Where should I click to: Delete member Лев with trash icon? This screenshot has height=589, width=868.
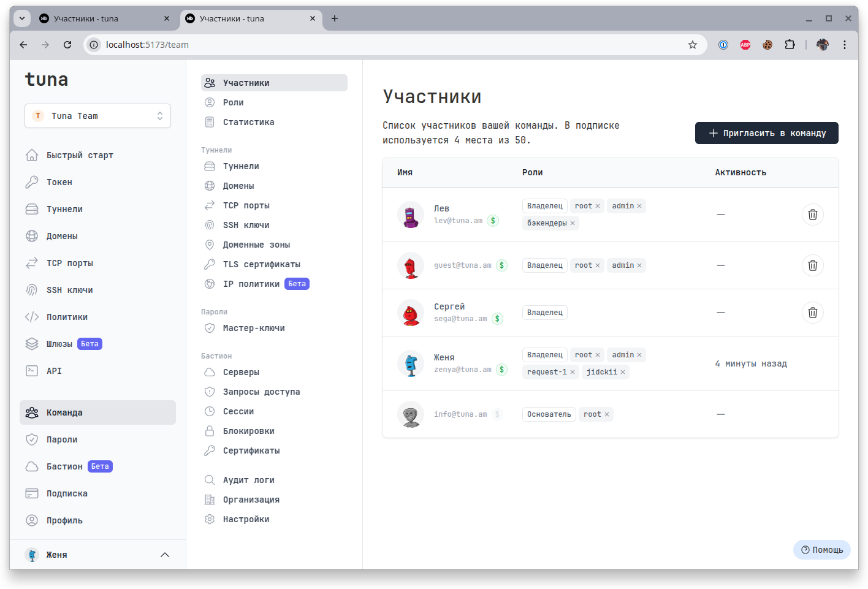(812, 215)
